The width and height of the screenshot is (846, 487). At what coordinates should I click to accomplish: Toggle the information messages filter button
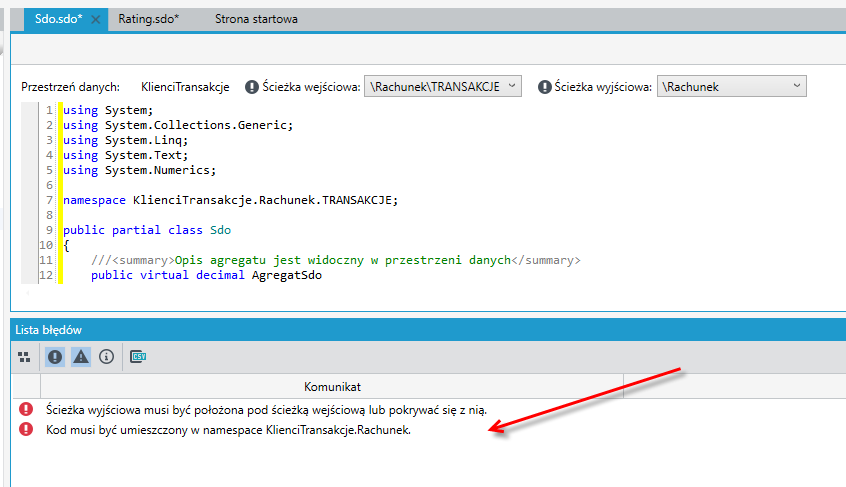click(106, 356)
